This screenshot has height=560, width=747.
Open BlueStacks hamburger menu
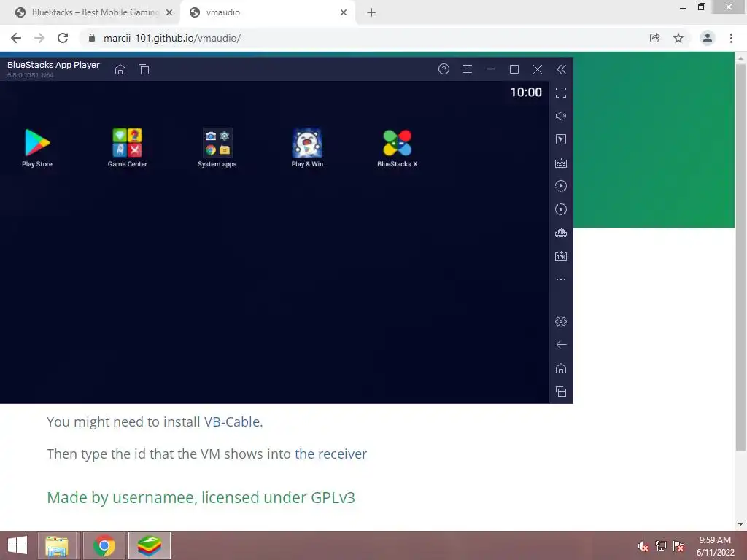pos(468,69)
